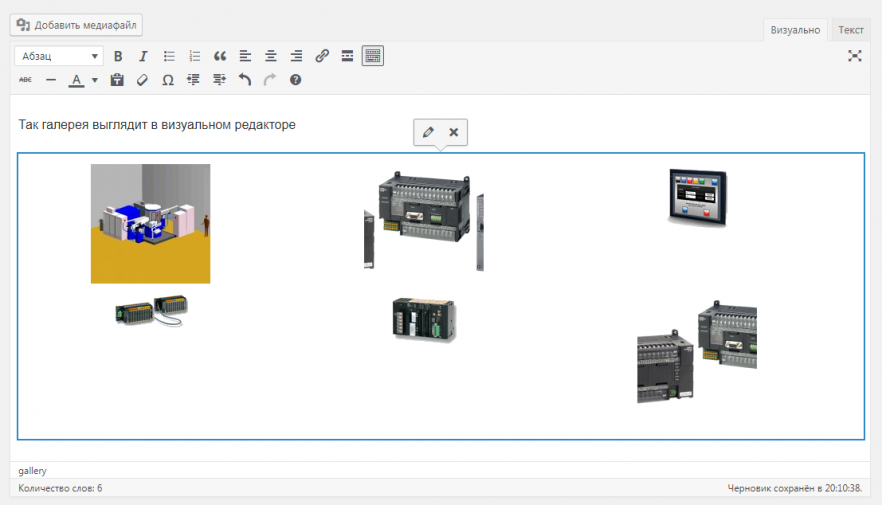The image size is (882, 505).
Task: Apply blockquote formatting
Action: click(x=220, y=56)
